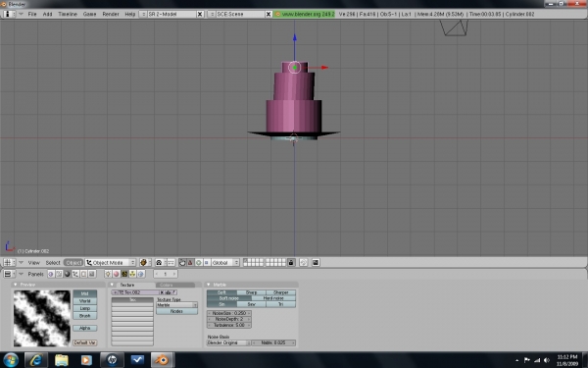This screenshot has width=588, height=368.
Task: Switch to Editing context icon
Action: 83,274
